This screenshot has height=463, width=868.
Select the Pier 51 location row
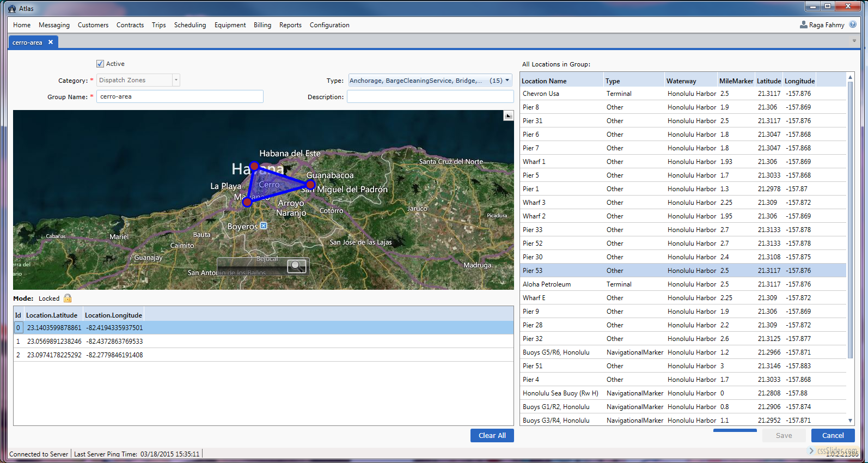[683, 366]
